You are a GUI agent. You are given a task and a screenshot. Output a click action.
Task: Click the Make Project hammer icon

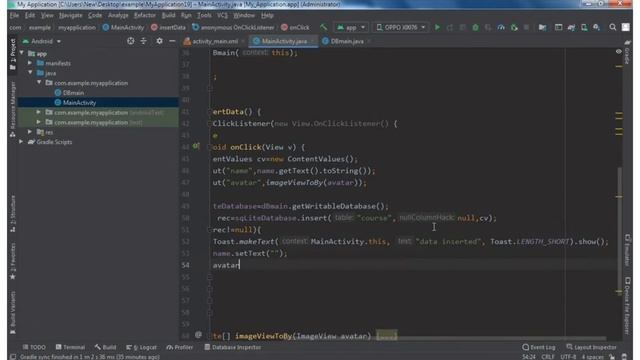(323, 27)
